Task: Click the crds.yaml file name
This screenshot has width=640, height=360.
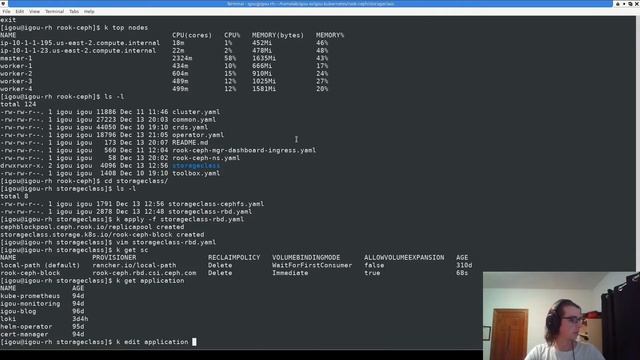Action: coord(190,127)
